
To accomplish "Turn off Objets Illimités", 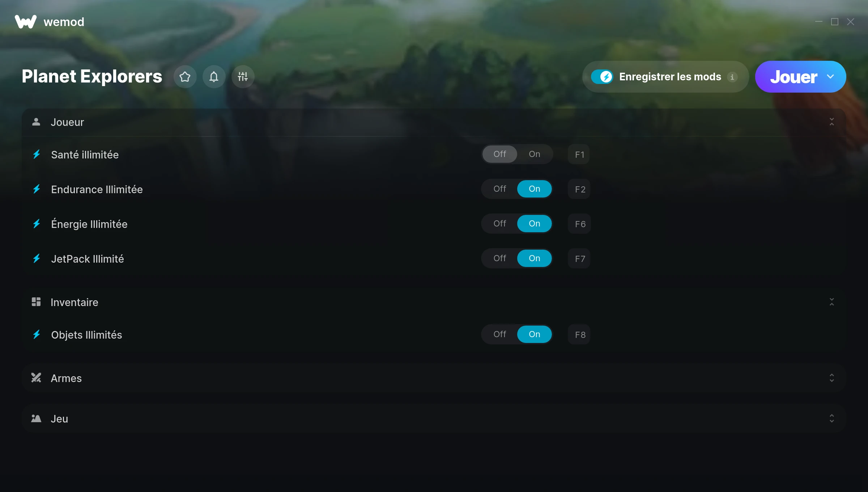I will (500, 334).
